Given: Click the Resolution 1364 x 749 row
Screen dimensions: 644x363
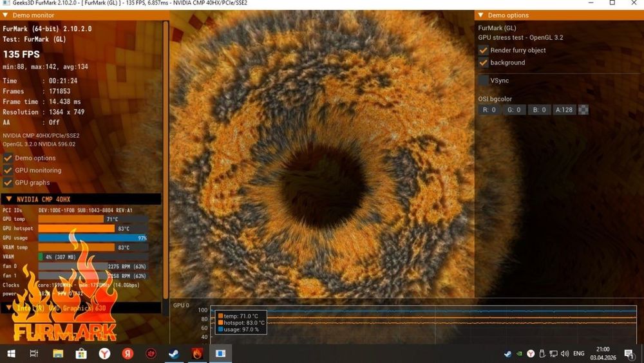Looking at the screenshot, I should [x=43, y=112].
